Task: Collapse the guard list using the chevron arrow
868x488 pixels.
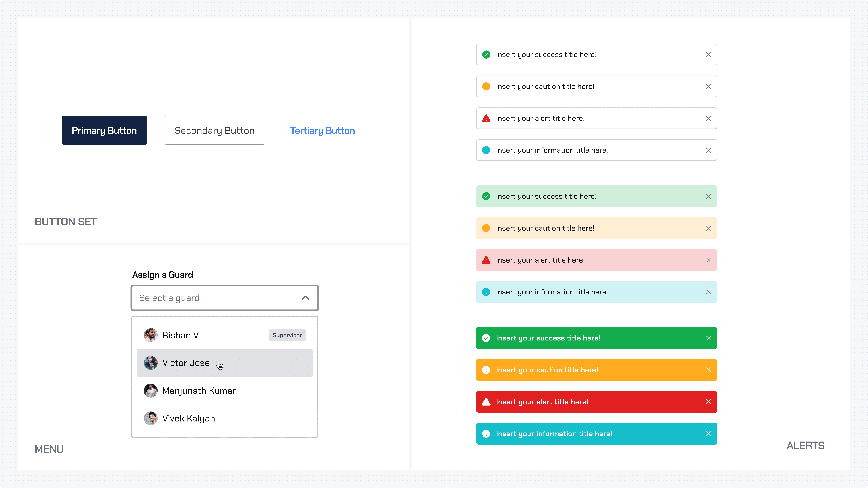Action: tap(305, 298)
